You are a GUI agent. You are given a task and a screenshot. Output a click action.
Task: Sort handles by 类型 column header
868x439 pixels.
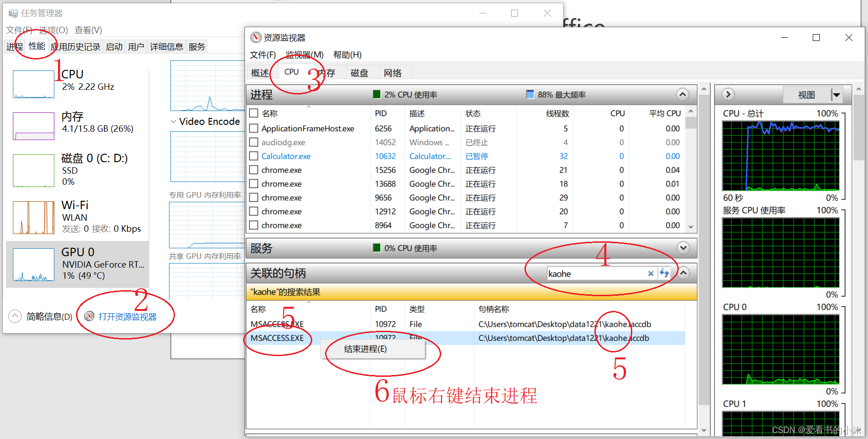pos(417,309)
